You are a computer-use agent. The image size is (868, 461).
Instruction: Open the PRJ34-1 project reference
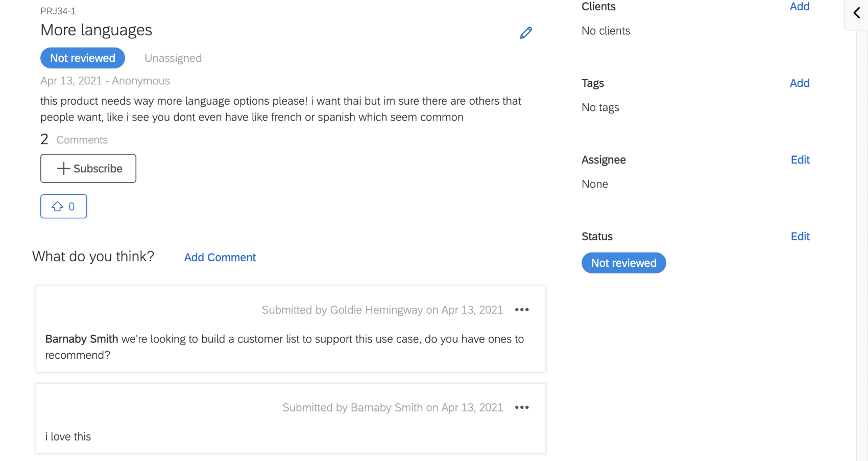pos(58,10)
